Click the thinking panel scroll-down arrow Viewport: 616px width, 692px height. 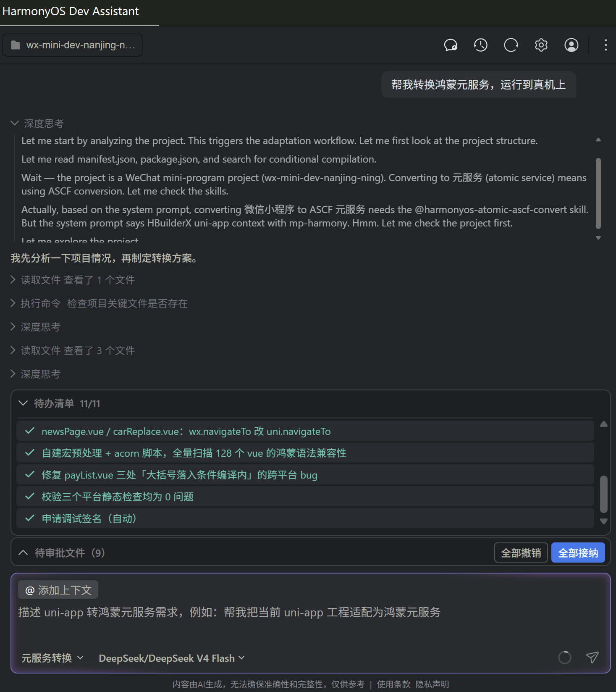point(598,238)
